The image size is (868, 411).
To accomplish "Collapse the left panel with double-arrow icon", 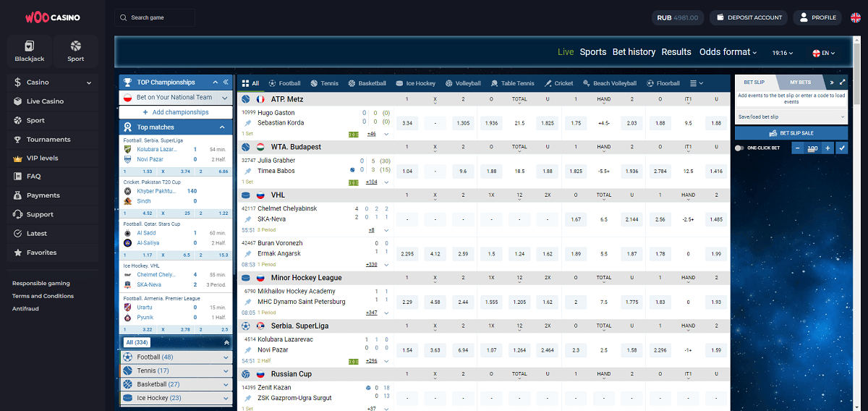I will click(226, 82).
